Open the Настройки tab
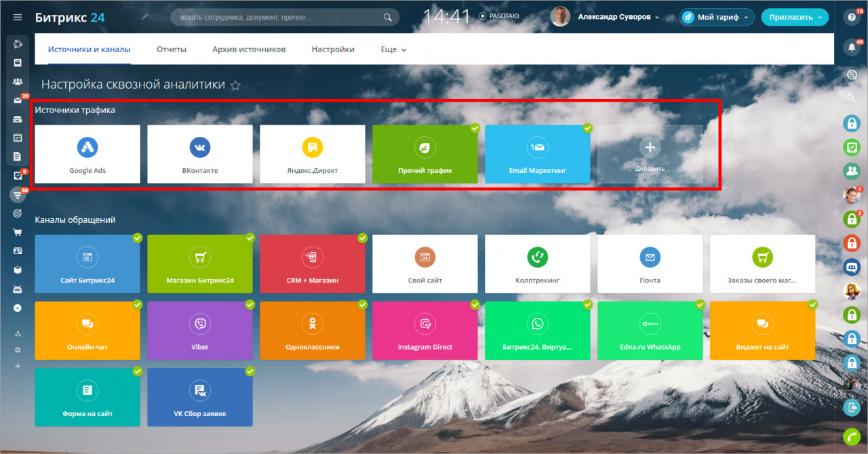868x454 pixels. (x=333, y=49)
